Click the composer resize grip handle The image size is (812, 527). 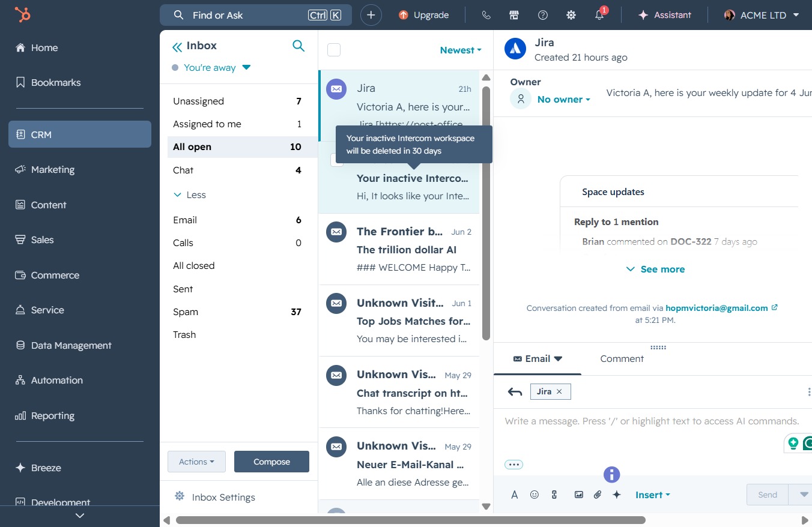click(658, 348)
